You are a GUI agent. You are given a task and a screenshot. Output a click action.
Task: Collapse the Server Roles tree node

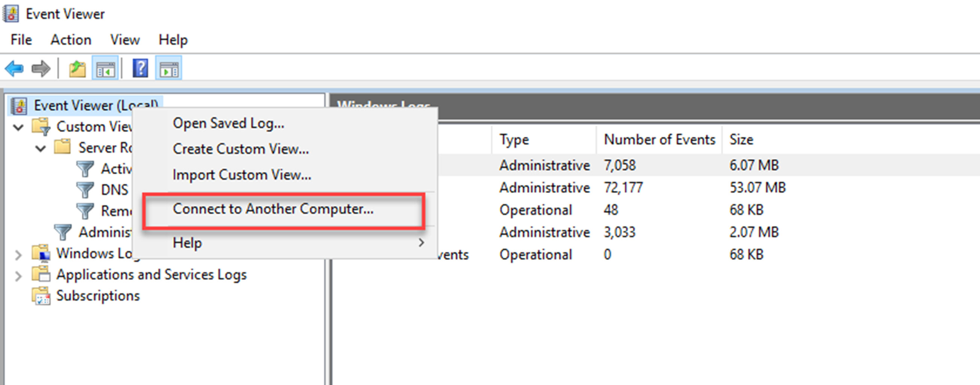coord(40,148)
